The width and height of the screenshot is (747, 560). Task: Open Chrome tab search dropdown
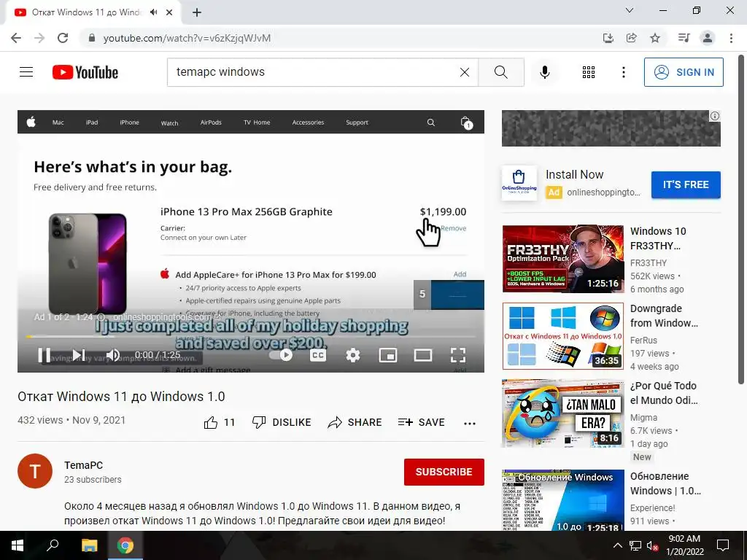tap(630, 10)
